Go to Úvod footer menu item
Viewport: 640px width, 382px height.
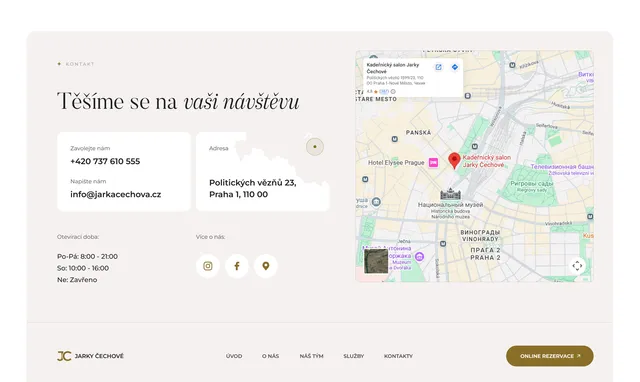234,356
